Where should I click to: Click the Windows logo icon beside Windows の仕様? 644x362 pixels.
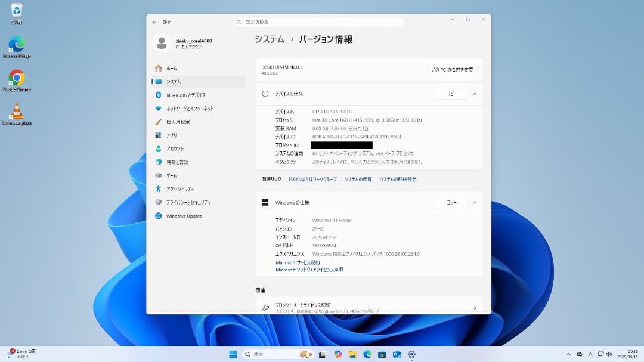pos(265,203)
